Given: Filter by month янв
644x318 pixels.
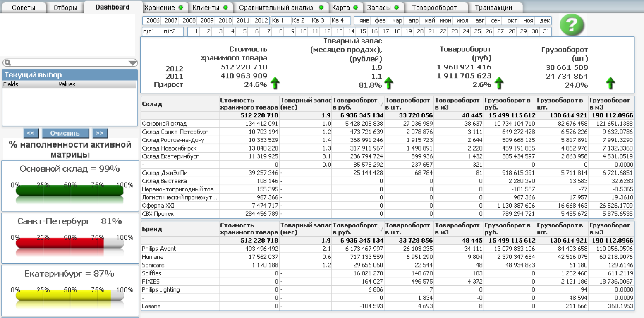Looking at the screenshot, I should click(364, 20).
